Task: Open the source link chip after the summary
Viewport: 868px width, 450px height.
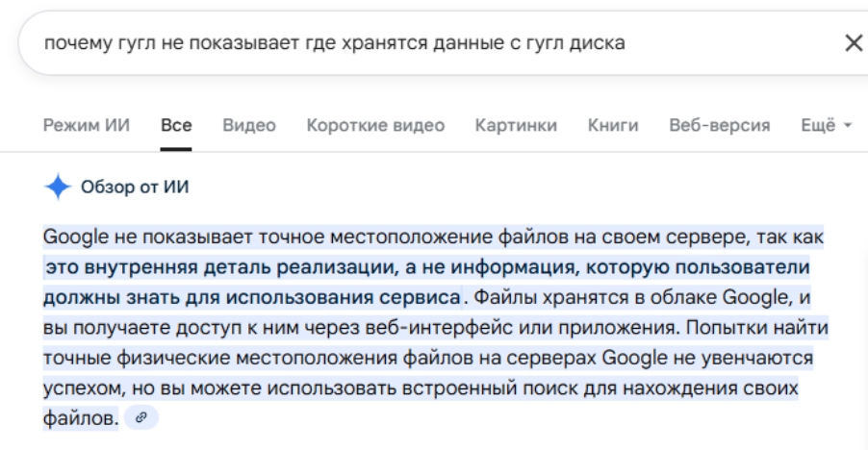Action: 141,416
